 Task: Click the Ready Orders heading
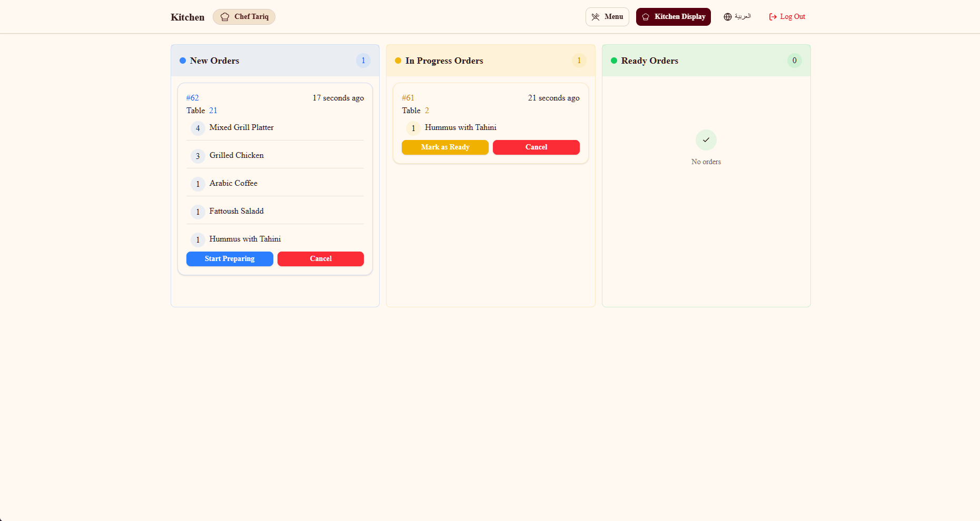(x=650, y=61)
